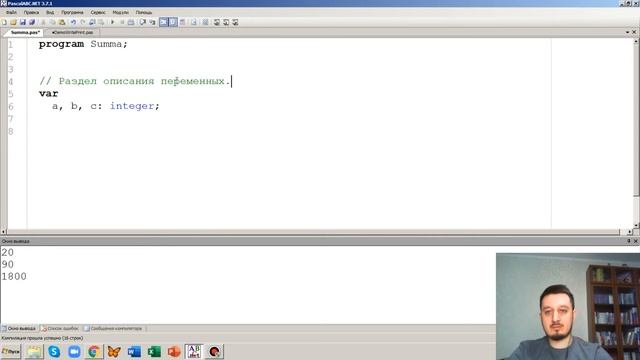The height and width of the screenshot is (360, 640).
Task: Click the navigate backward toolbar icon
Action: pos(92,22)
